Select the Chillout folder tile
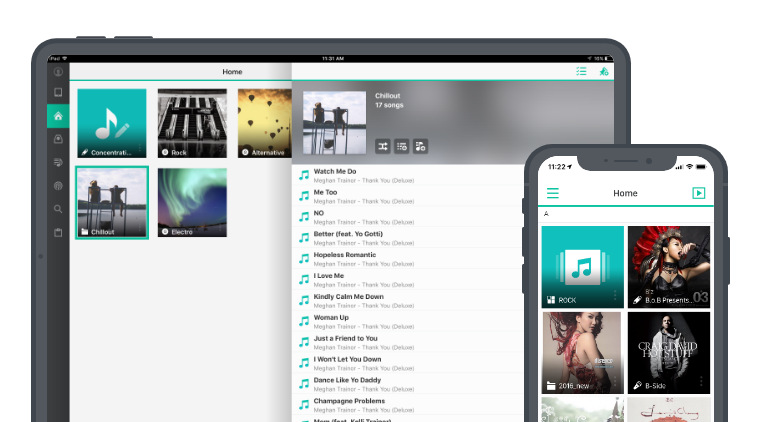Viewport: 762px width, 422px height. pyautogui.click(x=112, y=203)
